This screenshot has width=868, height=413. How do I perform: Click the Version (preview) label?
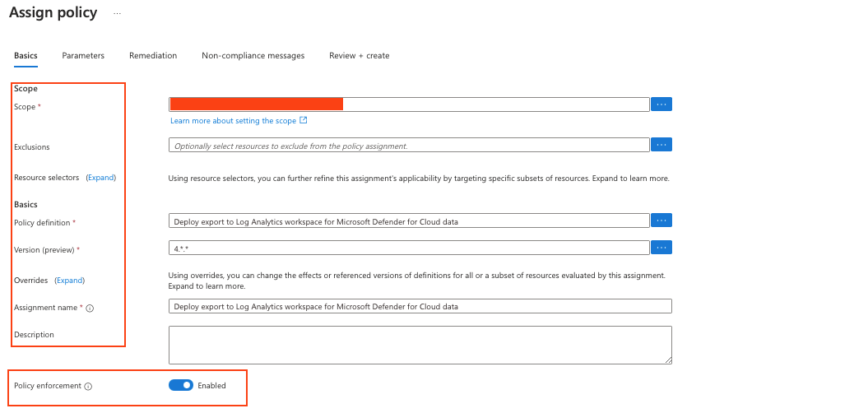tap(44, 249)
